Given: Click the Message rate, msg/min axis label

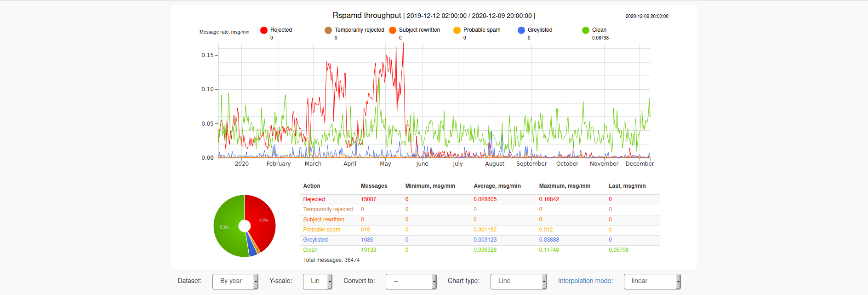Looking at the screenshot, I should point(224,32).
